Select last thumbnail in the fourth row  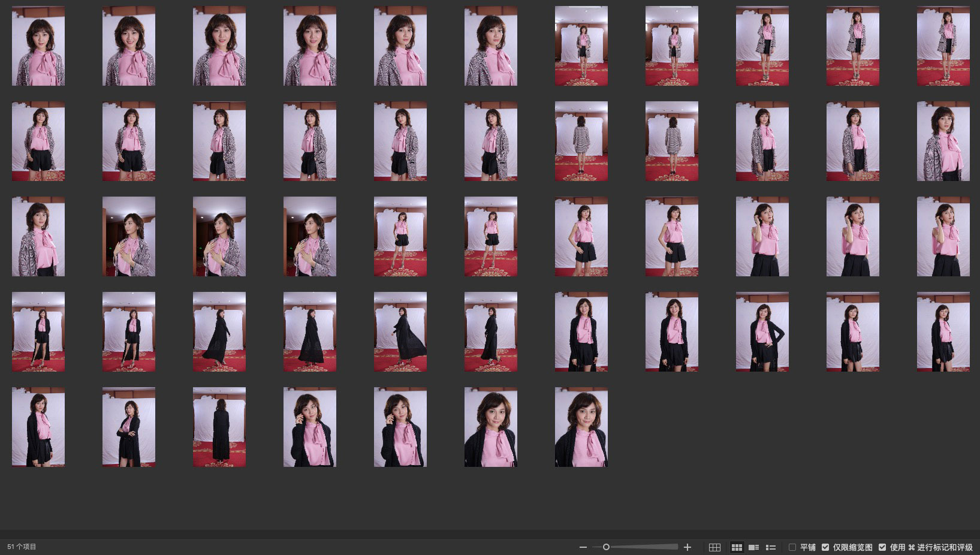[x=943, y=331]
